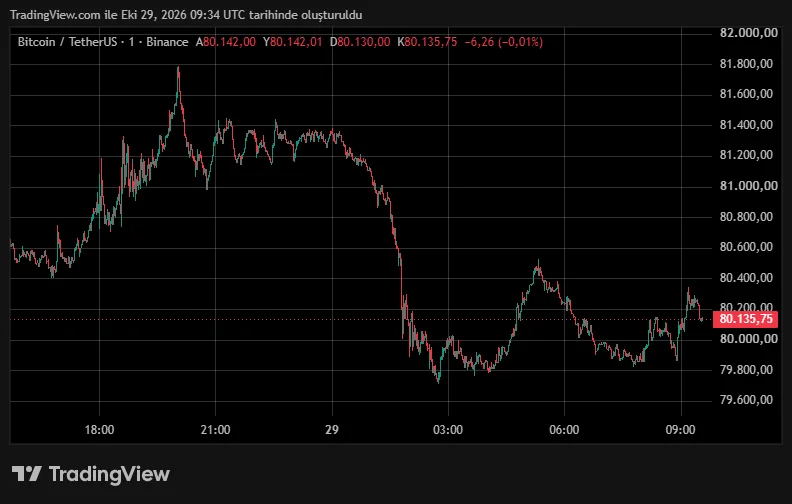The height and width of the screenshot is (504, 792).
Task: Click the TradingView logo icon
Action: click(26, 474)
